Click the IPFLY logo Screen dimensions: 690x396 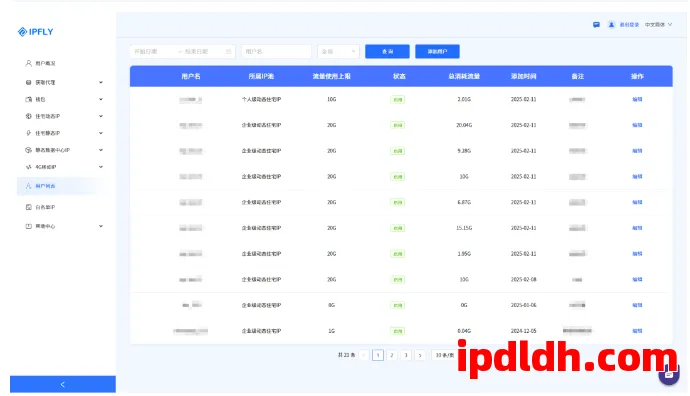point(35,32)
